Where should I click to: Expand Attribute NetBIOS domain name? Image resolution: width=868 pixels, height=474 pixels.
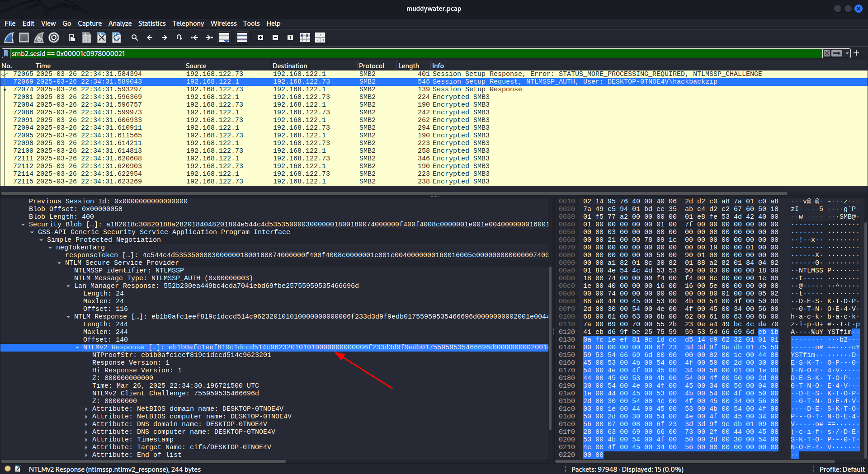(x=86, y=409)
